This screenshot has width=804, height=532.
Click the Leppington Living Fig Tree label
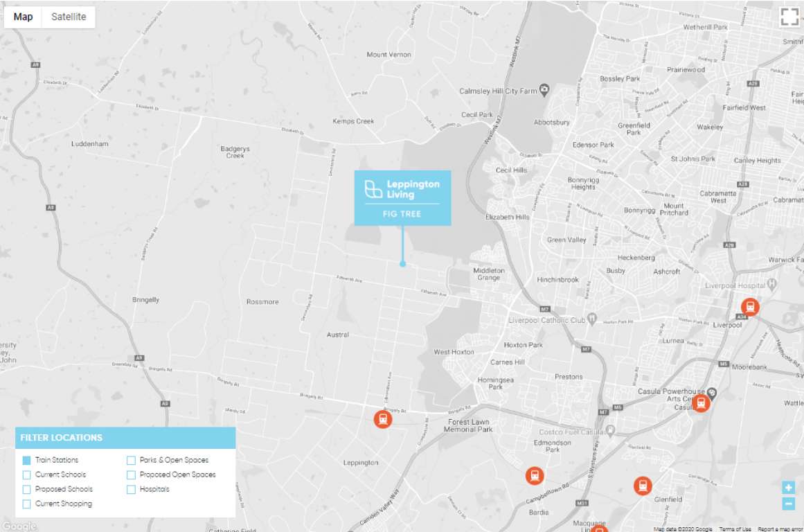tap(402, 197)
